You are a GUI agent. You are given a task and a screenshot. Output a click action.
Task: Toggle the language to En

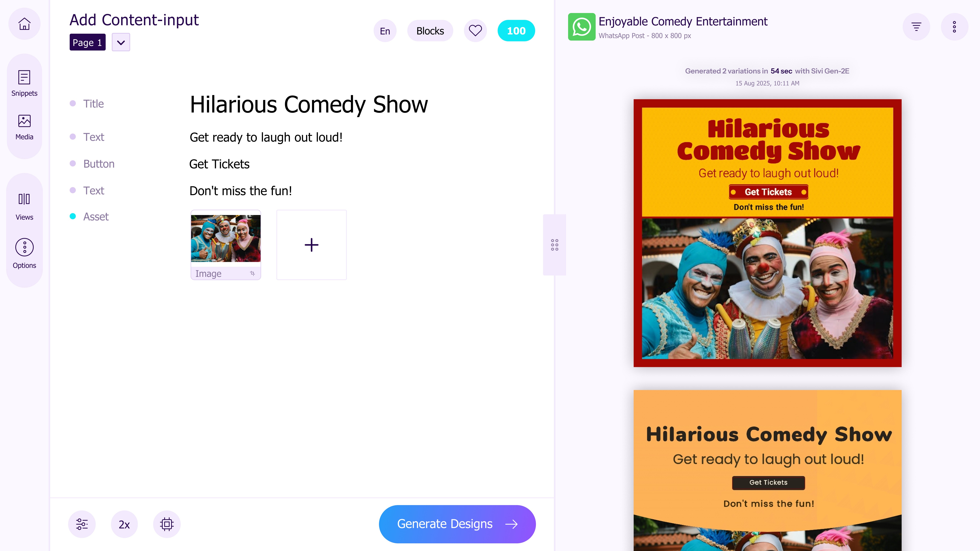(x=385, y=30)
